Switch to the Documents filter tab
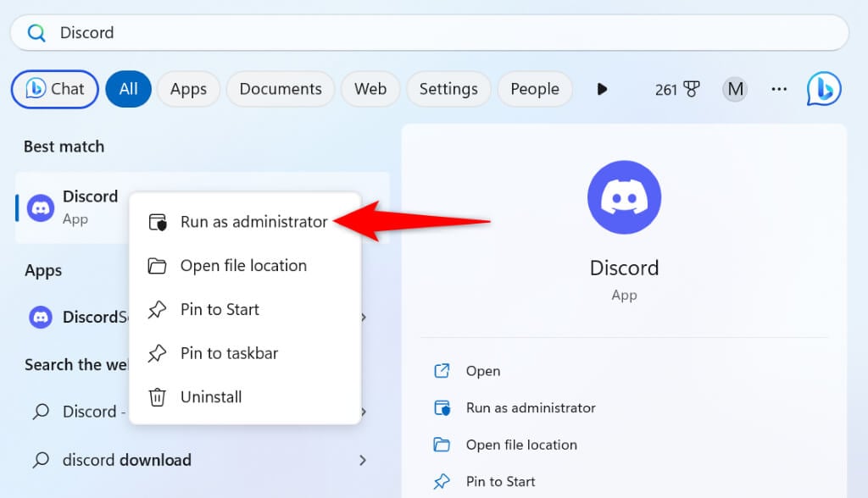The height and width of the screenshot is (498, 868). [281, 89]
